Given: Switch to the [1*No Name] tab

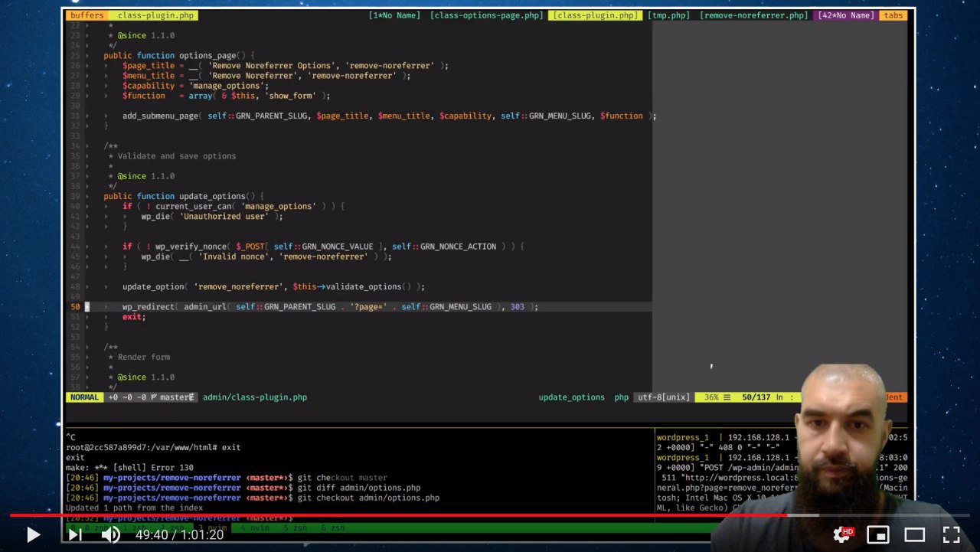Looking at the screenshot, I should point(394,15).
